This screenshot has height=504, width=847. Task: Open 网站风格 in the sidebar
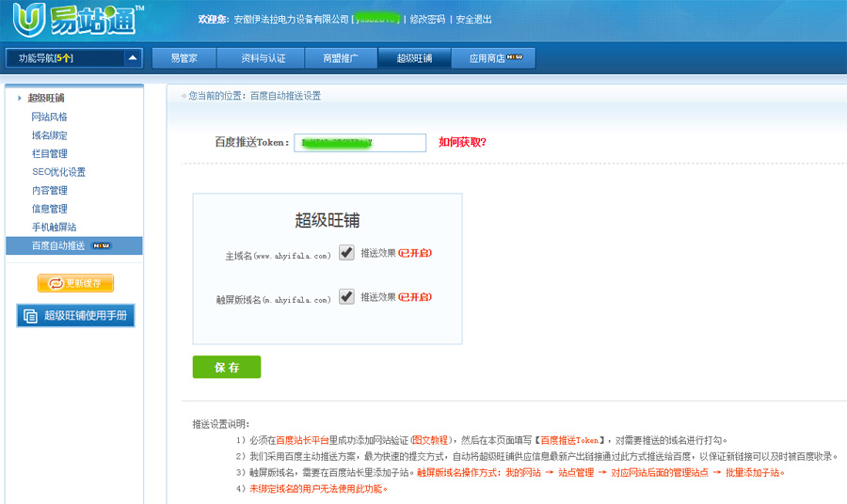click(49, 117)
